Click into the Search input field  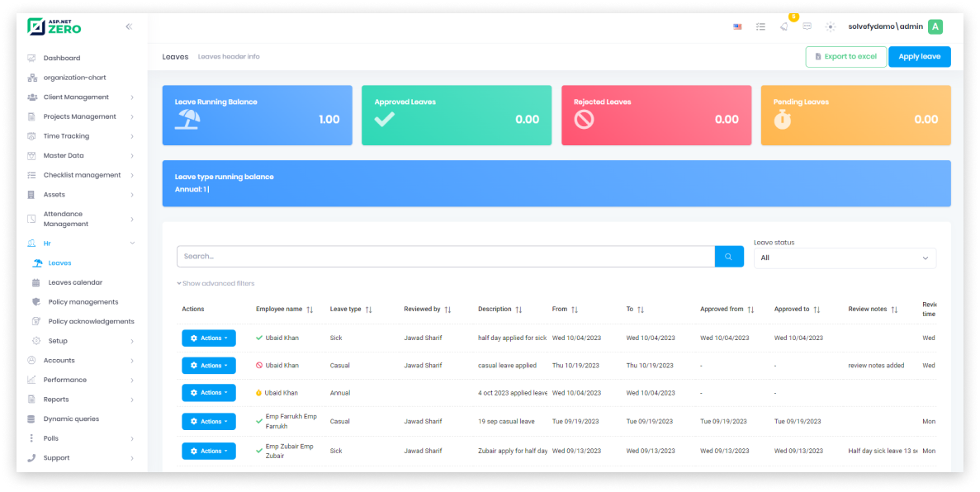(445, 257)
